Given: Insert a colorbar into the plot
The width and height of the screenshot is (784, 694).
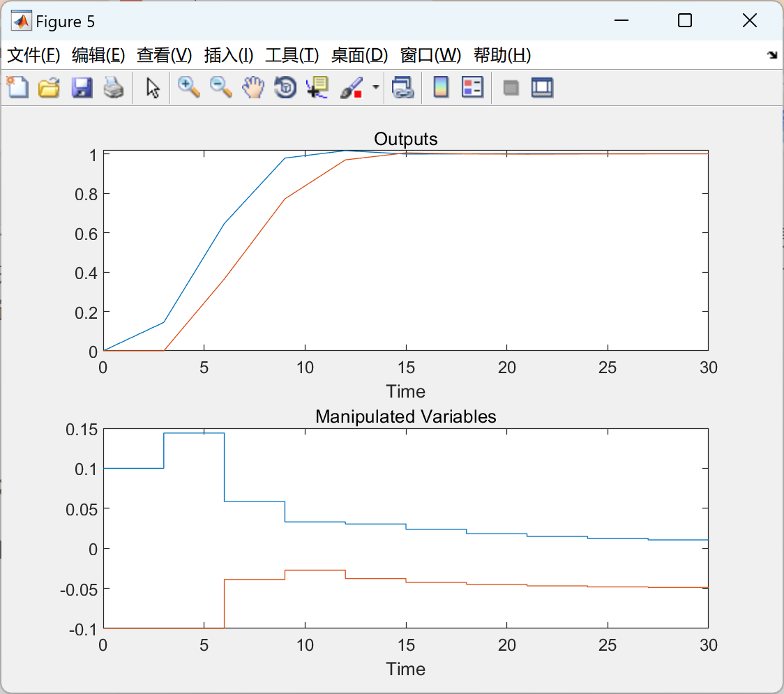Looking at the screenshot, I should (440, 87).
